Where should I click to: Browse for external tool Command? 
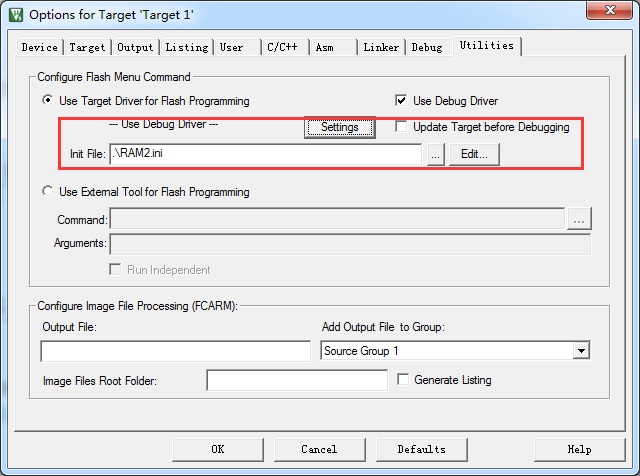tap(579, 219)
